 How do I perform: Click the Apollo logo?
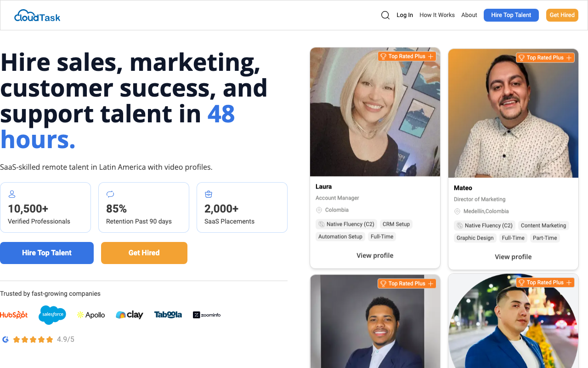(91, 315)
